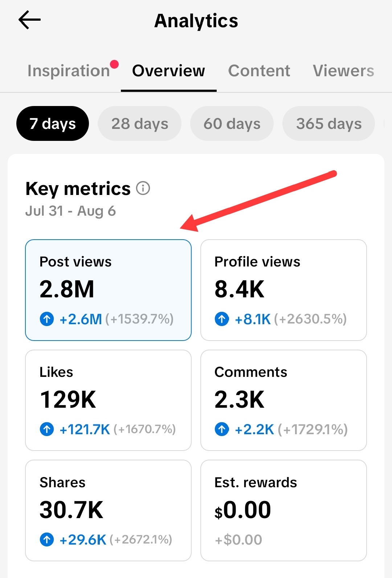Open Key metrics info icon
The image size is (392, 578).
click(143, 188)
